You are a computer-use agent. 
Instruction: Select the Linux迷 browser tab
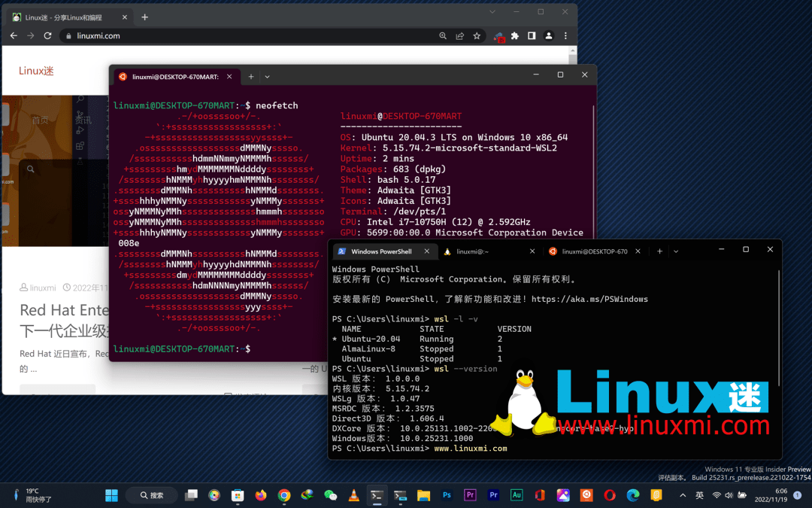coord(70,17)
